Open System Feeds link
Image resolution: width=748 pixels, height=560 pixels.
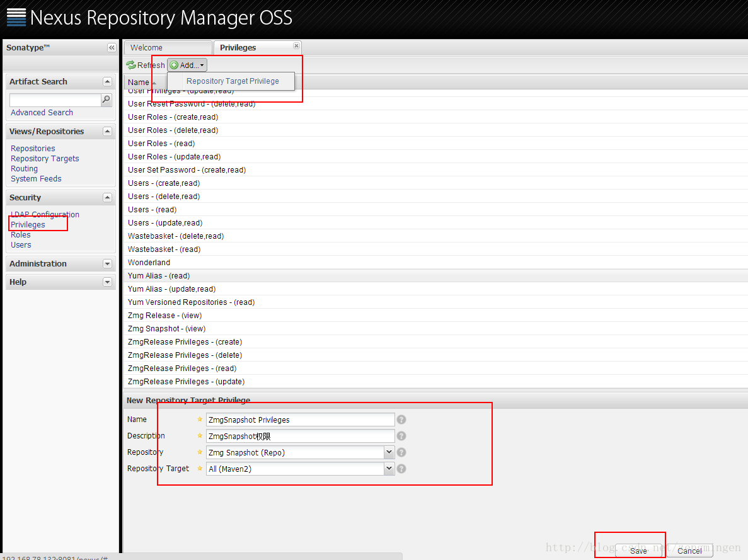pyautogui.click(x=37, y=178)
